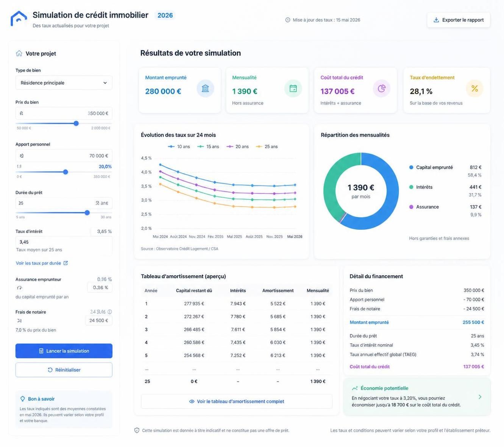Click the Durée du prêt slider handle
This screenshot has width=504, height=447.
click(x=87, y=213)
